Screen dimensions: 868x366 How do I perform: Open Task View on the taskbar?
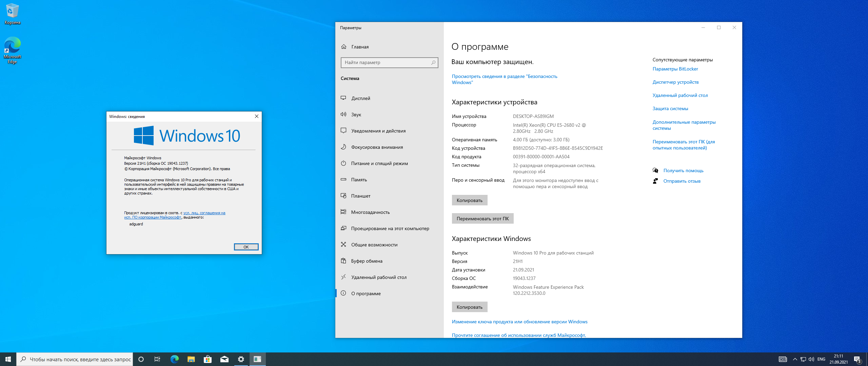tap(157, 359)
